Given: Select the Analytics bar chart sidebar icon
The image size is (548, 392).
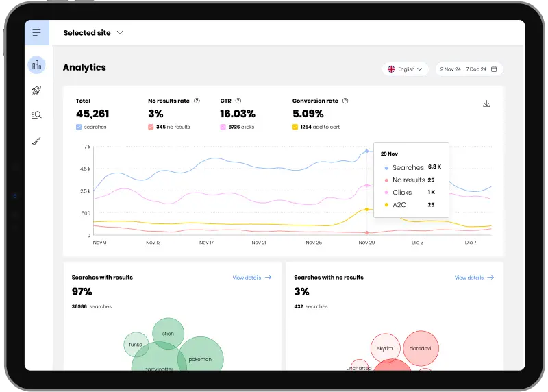Looking at the screenshot, I should pyautogui.click(x=37, y=65).
